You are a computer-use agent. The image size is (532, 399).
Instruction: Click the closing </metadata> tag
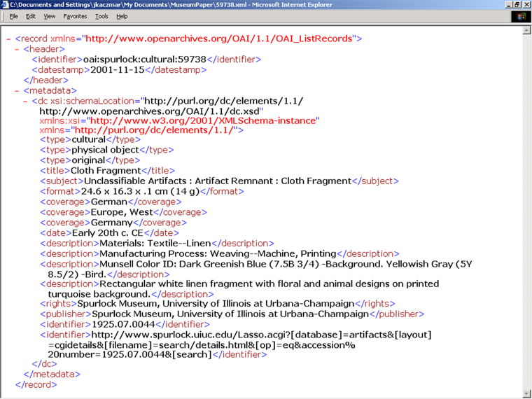point(52,374)
